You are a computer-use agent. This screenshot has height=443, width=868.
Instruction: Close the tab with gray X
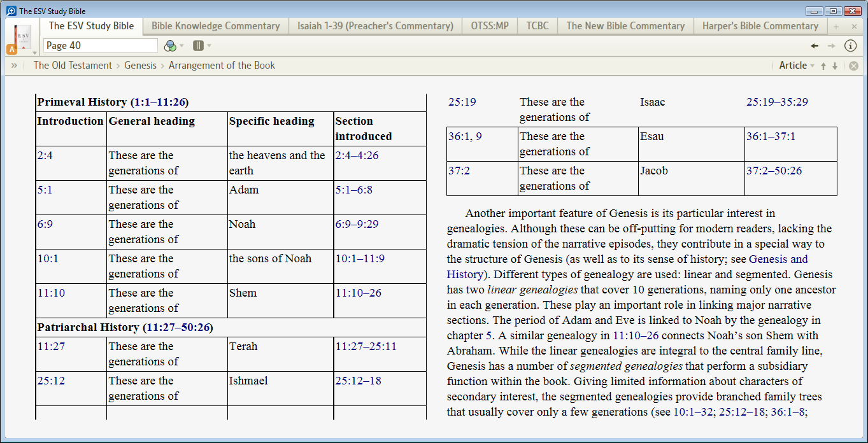[854, 26]
